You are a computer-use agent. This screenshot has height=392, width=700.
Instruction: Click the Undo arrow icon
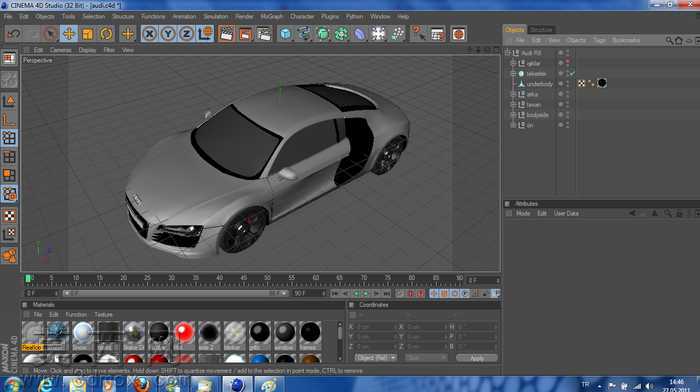(14, 34)
